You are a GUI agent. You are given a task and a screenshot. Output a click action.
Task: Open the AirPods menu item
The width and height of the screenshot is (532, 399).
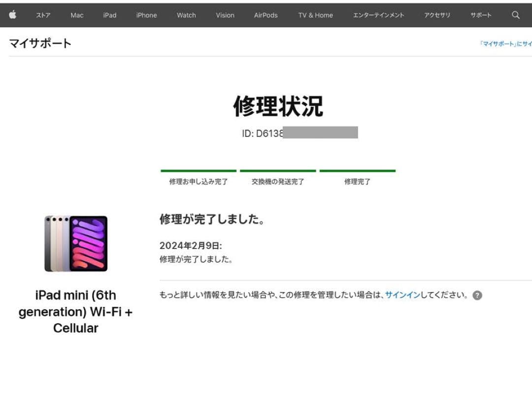click(x=266, y=15)
